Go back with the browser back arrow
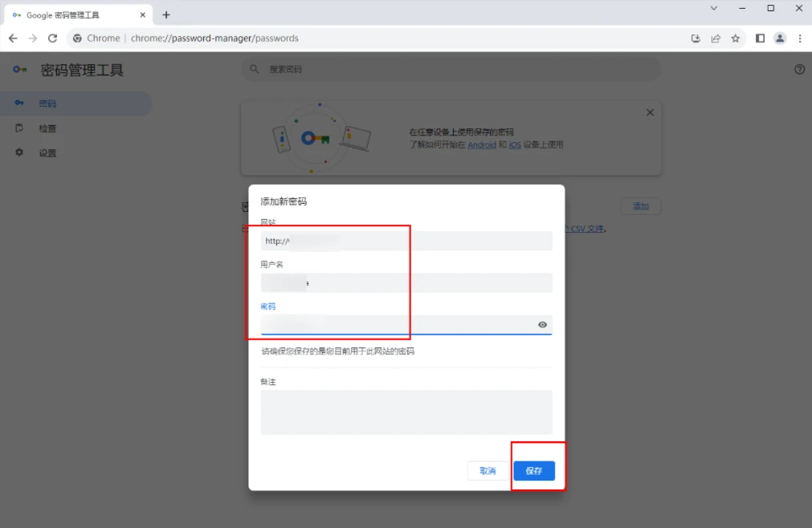 (13, 39)
